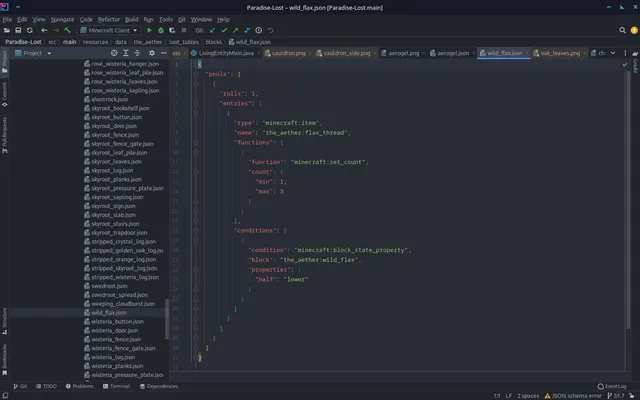Image resolution: width=640 pixels, height=400 pixels.
Task: Open the Dependencies tool window button
Action: coord(159,386)
